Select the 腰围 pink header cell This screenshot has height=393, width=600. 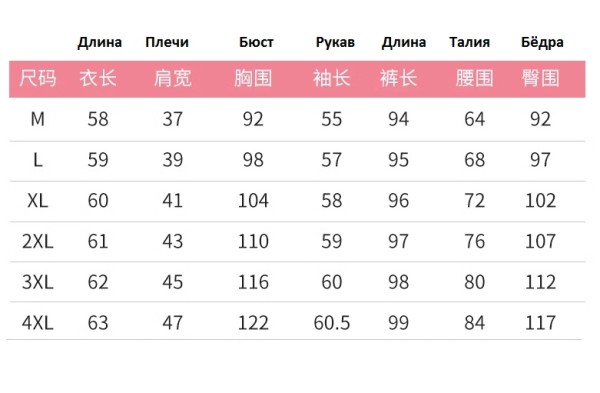point(474,78)
